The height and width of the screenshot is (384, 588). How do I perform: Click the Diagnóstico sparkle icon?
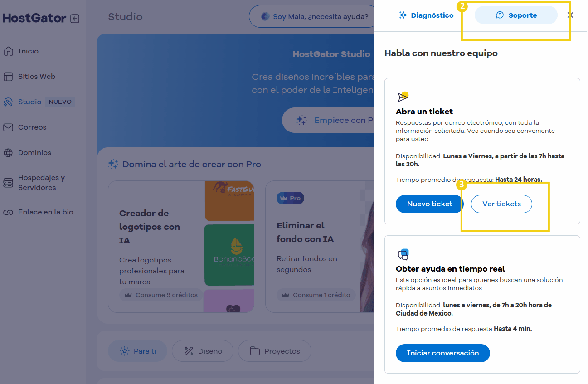tap(403, 15)
